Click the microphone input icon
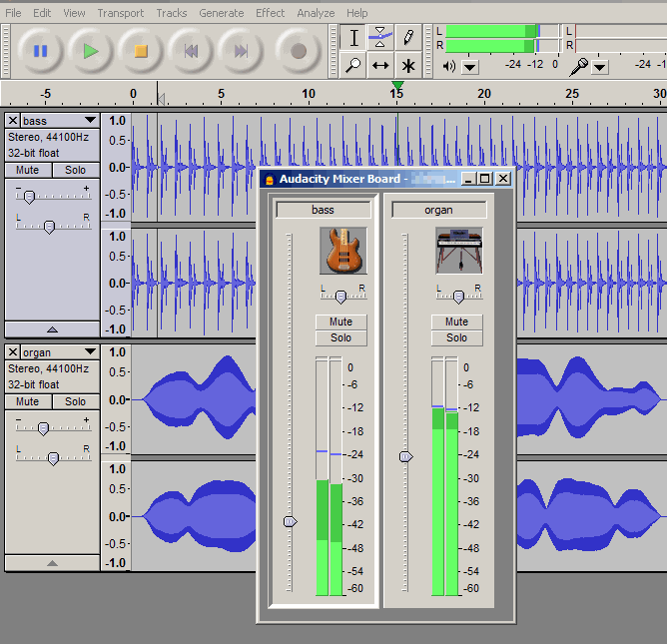The image size is (667, 644). (x=579, y=67)
